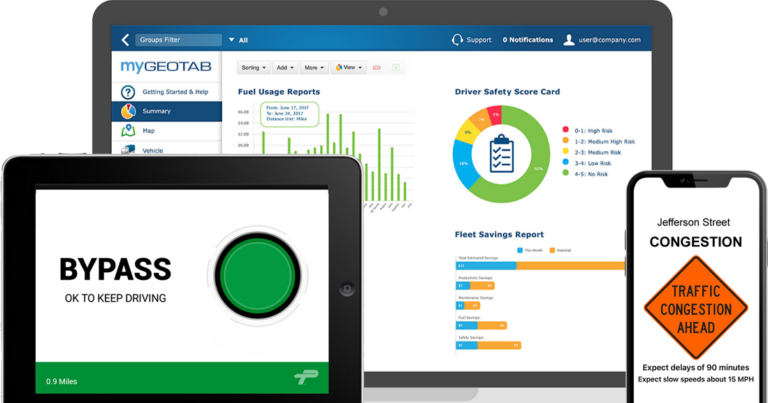Click the Groups Filter input field
The width and height of the screenshot is (768, 403).
pos(178,40)
